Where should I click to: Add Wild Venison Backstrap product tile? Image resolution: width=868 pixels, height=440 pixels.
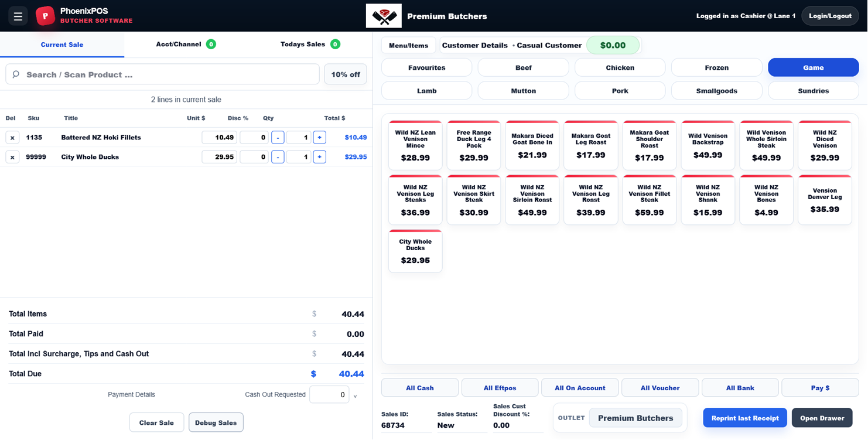click(x=708, y=145)
